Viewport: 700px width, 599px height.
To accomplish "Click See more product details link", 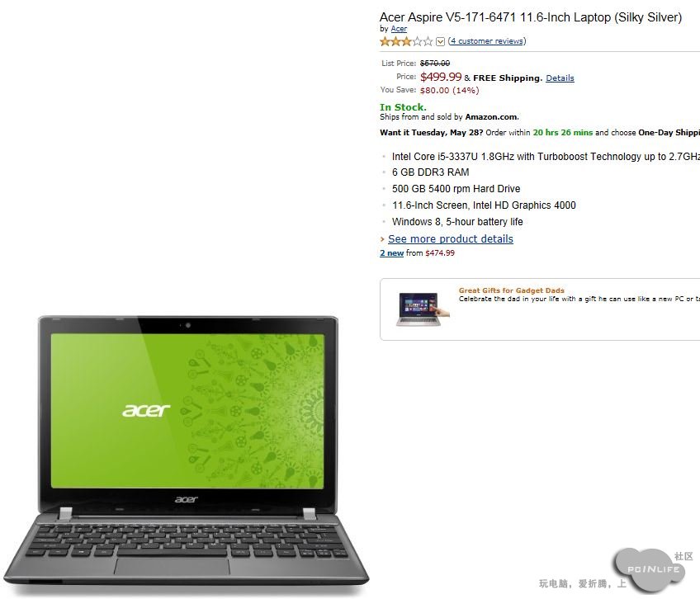I will (451, 238).
